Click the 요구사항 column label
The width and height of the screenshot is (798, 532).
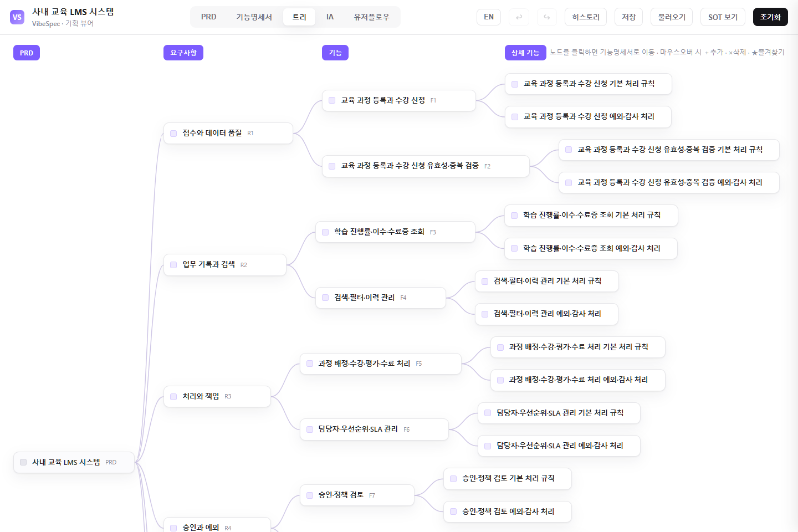[x=183, y=53]
